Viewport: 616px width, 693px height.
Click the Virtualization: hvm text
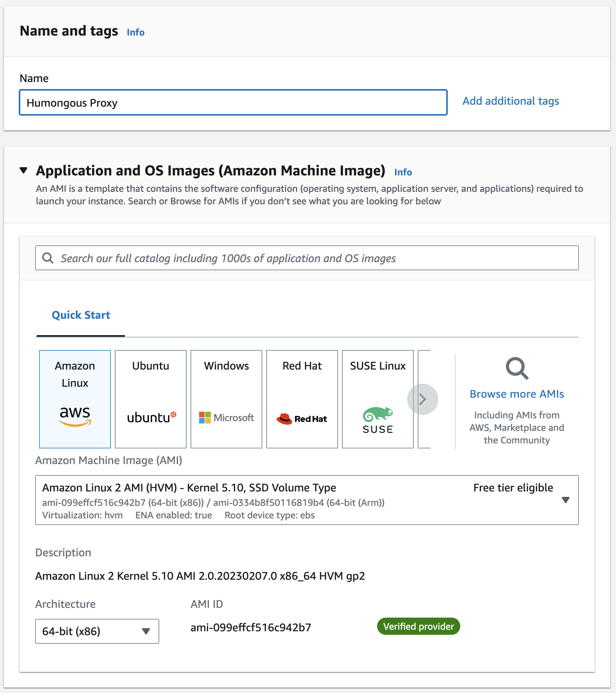coord(82,515)
